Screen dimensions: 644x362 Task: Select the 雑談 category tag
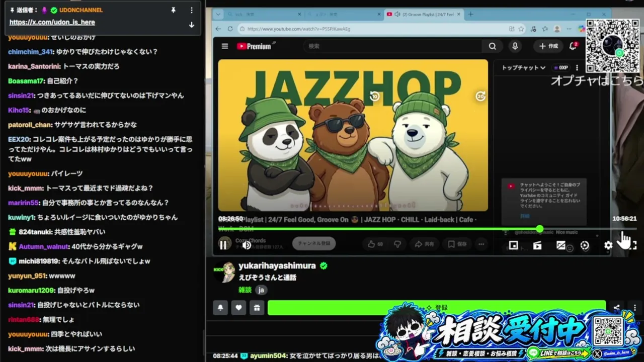click(245, 290)
